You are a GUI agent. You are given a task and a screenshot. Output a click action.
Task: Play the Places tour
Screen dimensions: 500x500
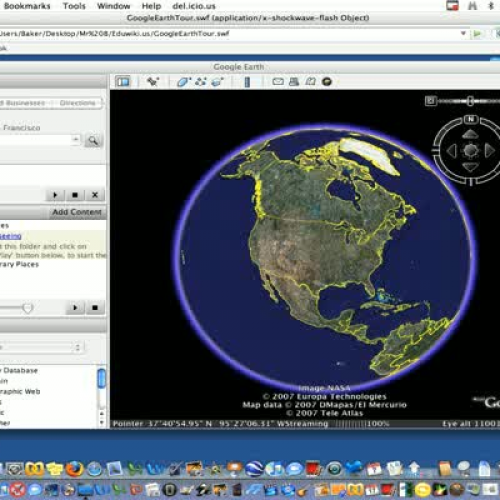[75, 308]
